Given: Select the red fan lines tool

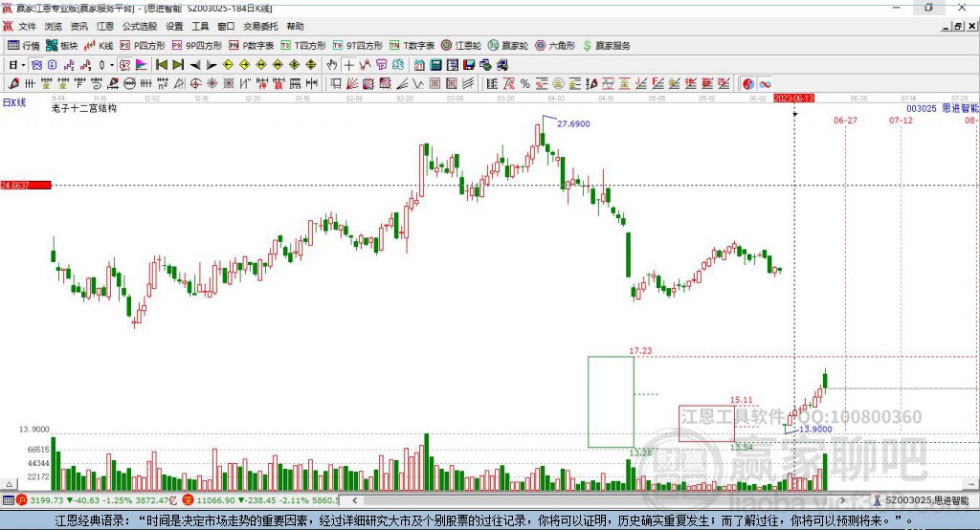Looking at the screenshot, I should click(352, 84).
